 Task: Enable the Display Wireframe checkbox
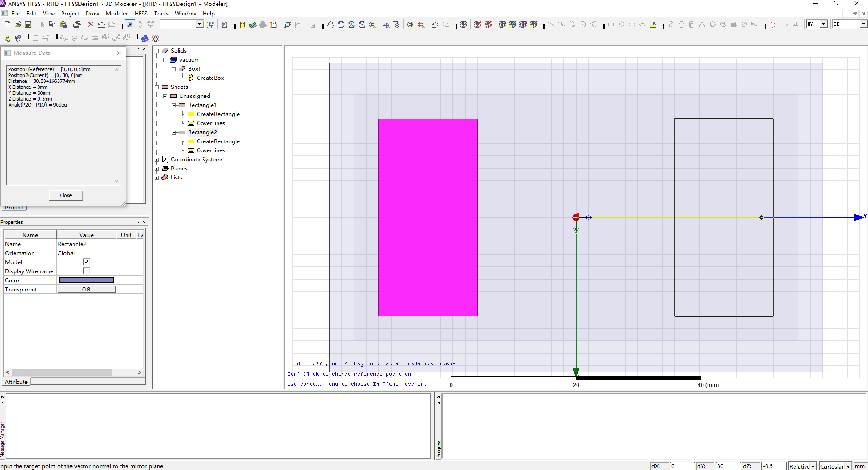[86, 271]
